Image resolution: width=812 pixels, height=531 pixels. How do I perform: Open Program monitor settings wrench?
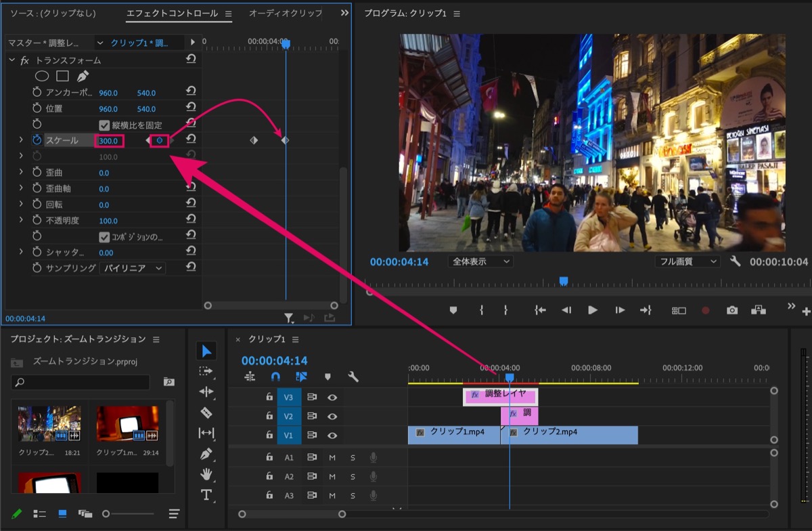click(736, 261)
